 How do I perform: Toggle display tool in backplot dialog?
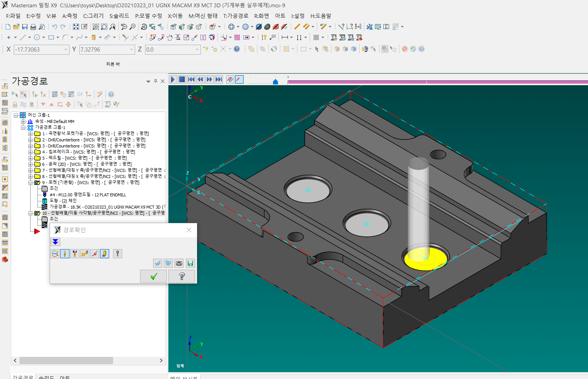(65, 253)
